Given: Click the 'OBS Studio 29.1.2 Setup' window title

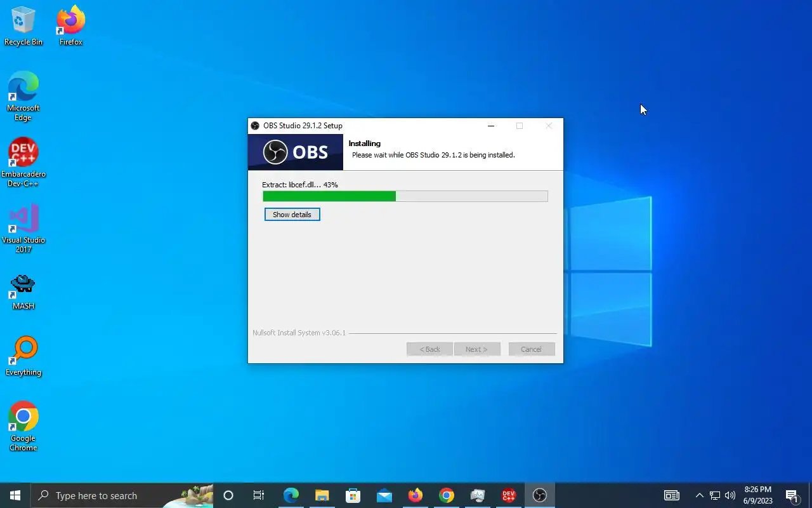Looking at the screenshot, I should coord(303,126).
